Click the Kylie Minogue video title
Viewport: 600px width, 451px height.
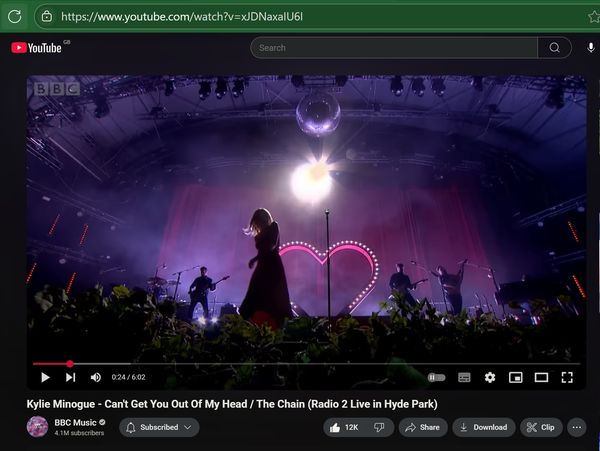click(x=232, y=404)
